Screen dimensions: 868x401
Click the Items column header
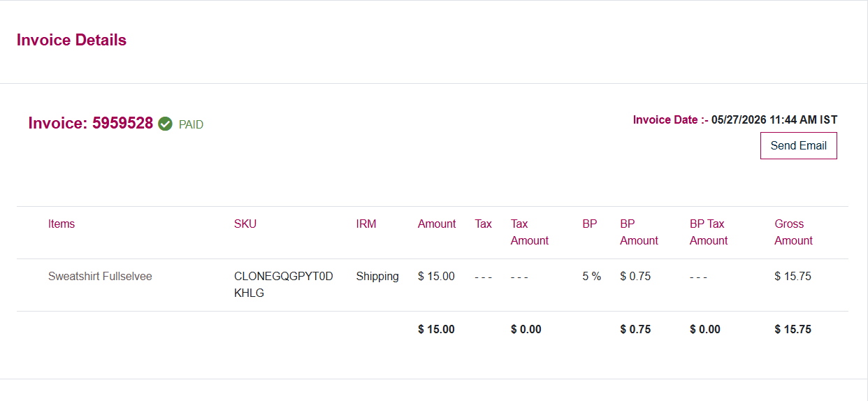(62, 224)
